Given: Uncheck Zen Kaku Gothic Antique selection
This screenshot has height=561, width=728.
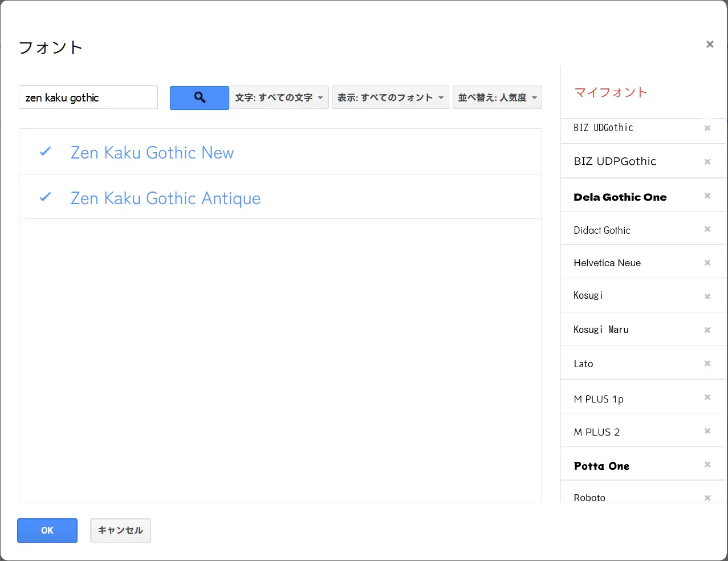Looking at the screenshot, I should click(45, 197).
